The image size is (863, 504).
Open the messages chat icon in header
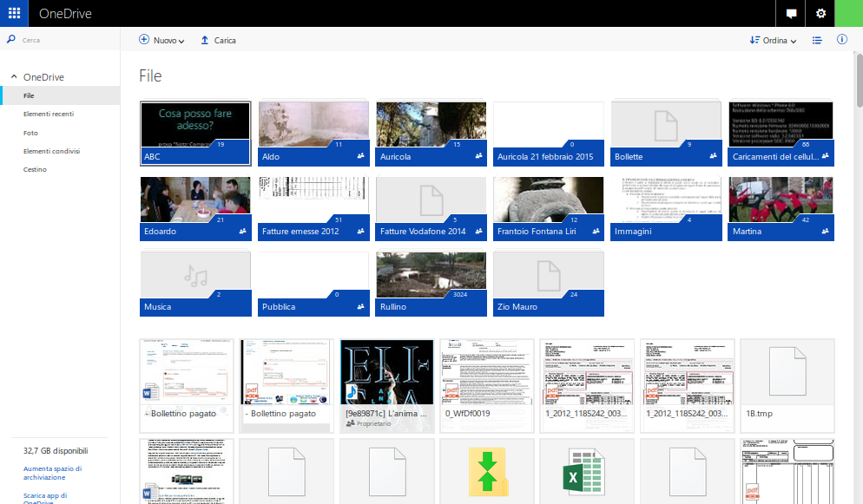pyautogui.click(x=791, y=13)
